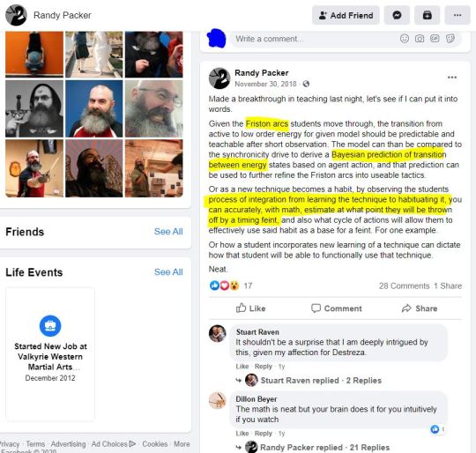Click inside the Write a comment field
Viewport: 476px width, 453px height.
tap(313, 39)
